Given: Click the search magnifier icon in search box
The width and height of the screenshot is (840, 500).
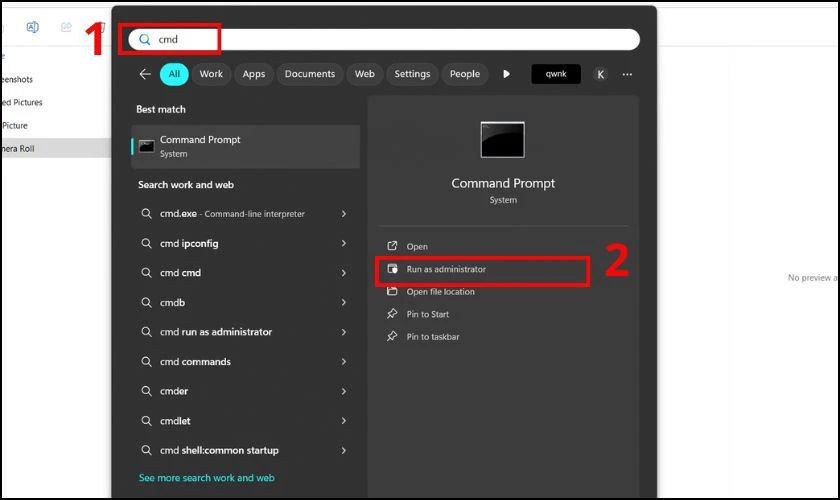Looking at the screenshot, I should click(x=145, y=39).
